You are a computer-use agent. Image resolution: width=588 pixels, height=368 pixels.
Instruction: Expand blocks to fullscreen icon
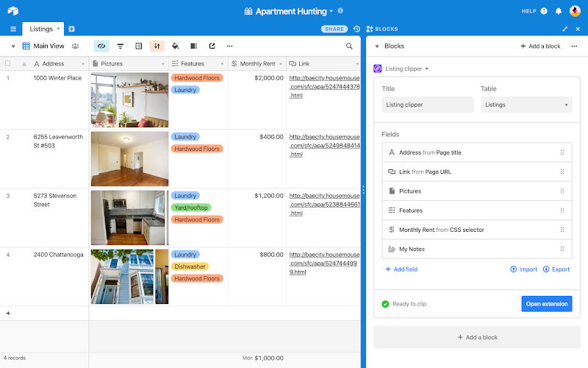click(x=564, y=29)
